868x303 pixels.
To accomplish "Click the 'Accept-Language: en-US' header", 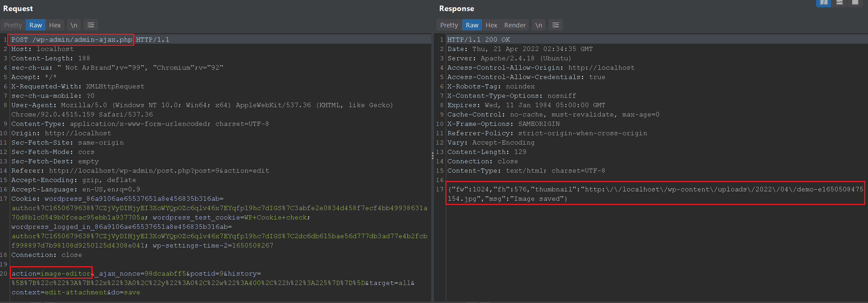I will [76, 189].
